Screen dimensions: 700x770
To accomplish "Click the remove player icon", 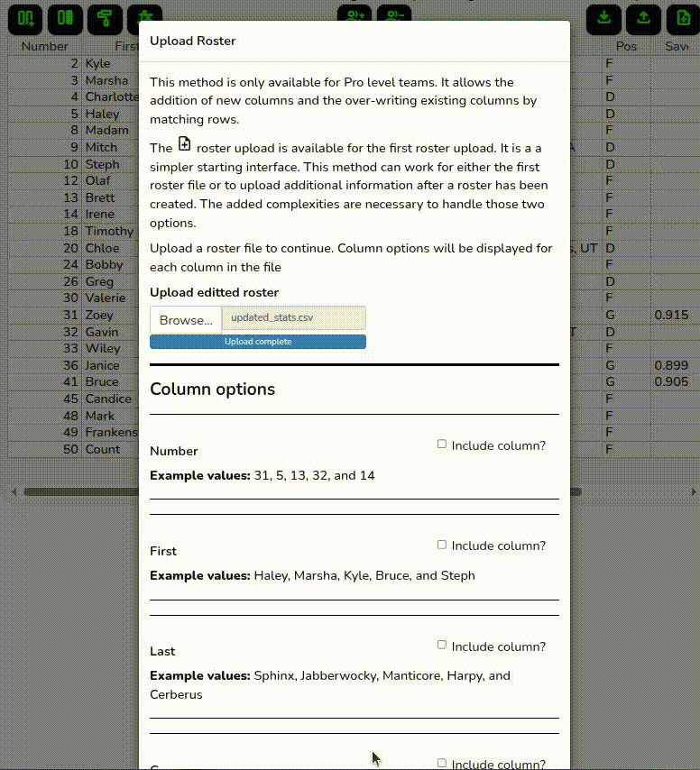I will point(394,16).
